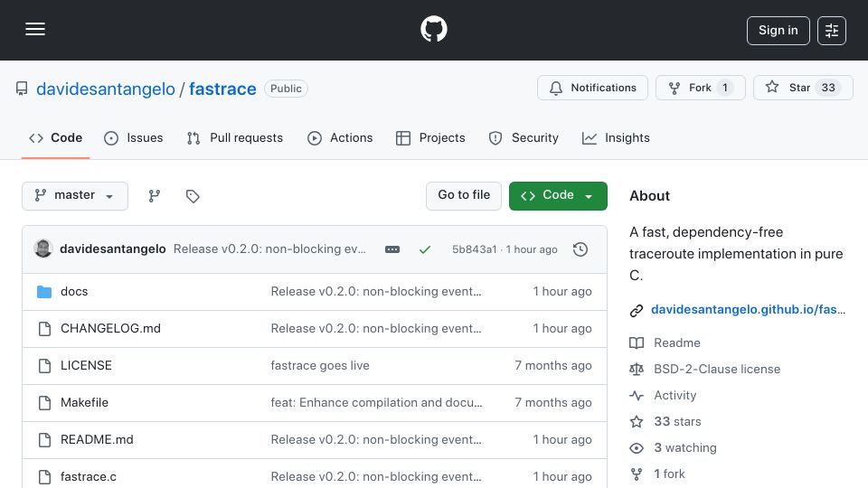Click 7 months ago timestamp in LICENSE row

click(553, 366)
